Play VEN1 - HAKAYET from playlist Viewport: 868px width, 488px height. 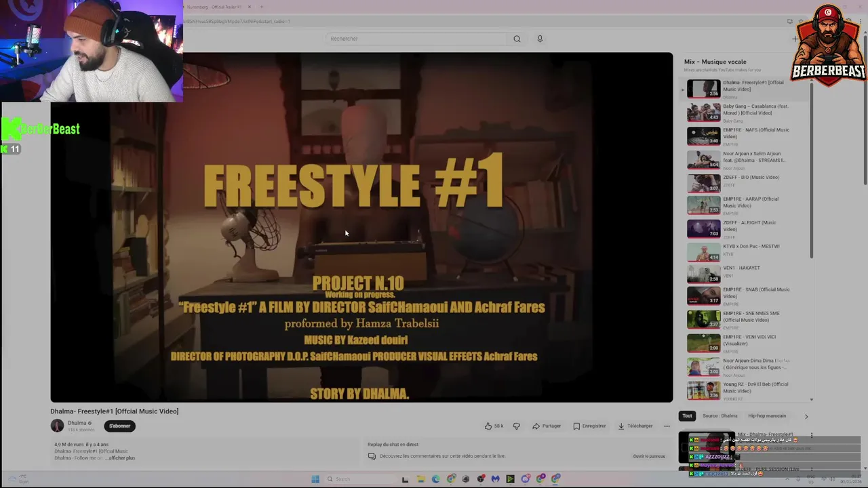(746, 273)
